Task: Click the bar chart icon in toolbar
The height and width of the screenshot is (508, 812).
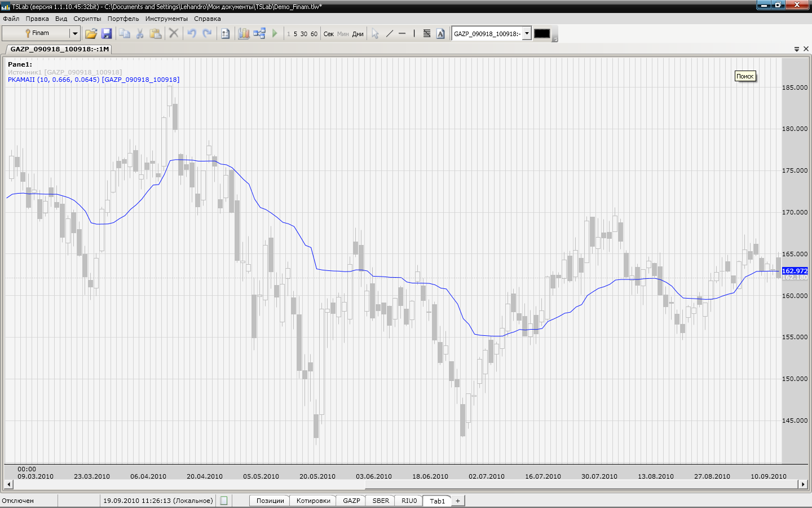Action: 244,34
